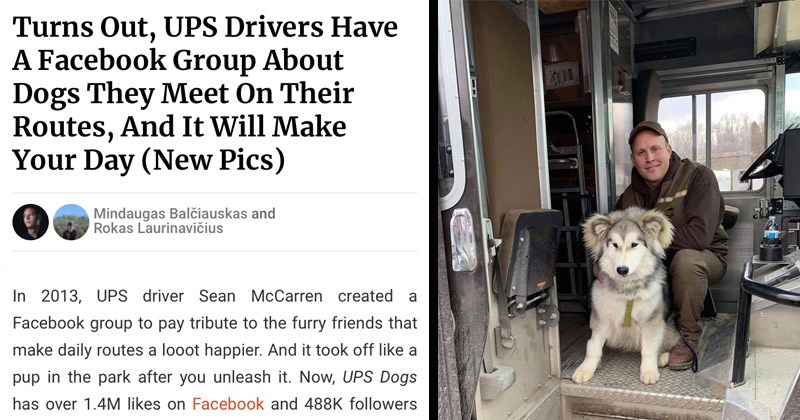Click the second author's blue-sky avatar
This screenshot has width=800, height=420.
pyautogui.click(x=71, y=222)
